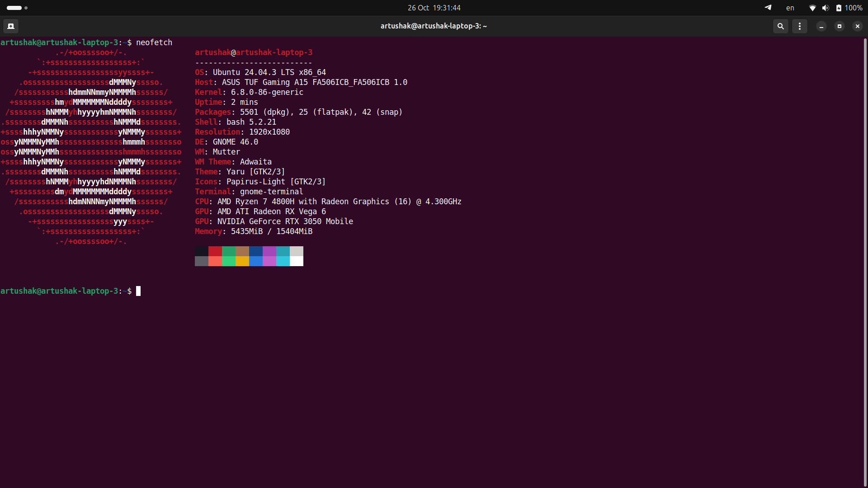The image size is (868, 488).
Task: Click the terminal vertical scrollbar
Action: pyautogui.click(x=865, y=262)
